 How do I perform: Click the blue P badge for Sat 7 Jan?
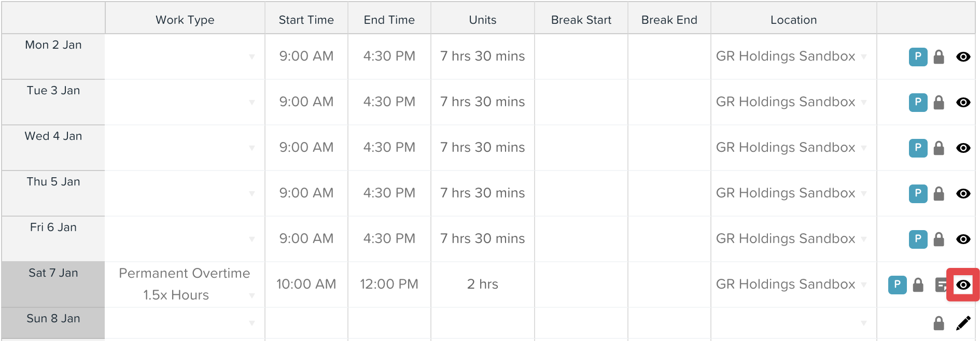pos(897,285)
